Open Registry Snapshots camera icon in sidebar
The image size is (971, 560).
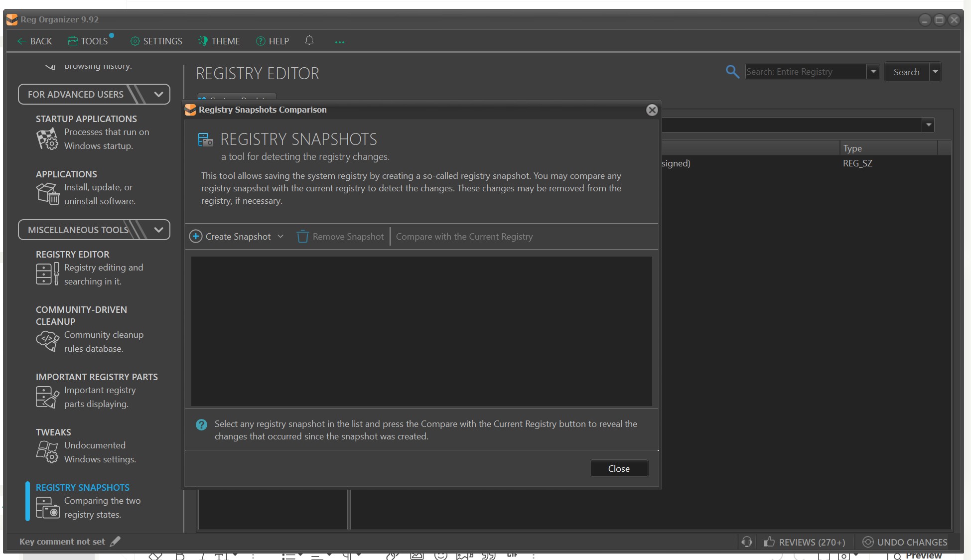[47, 508]
